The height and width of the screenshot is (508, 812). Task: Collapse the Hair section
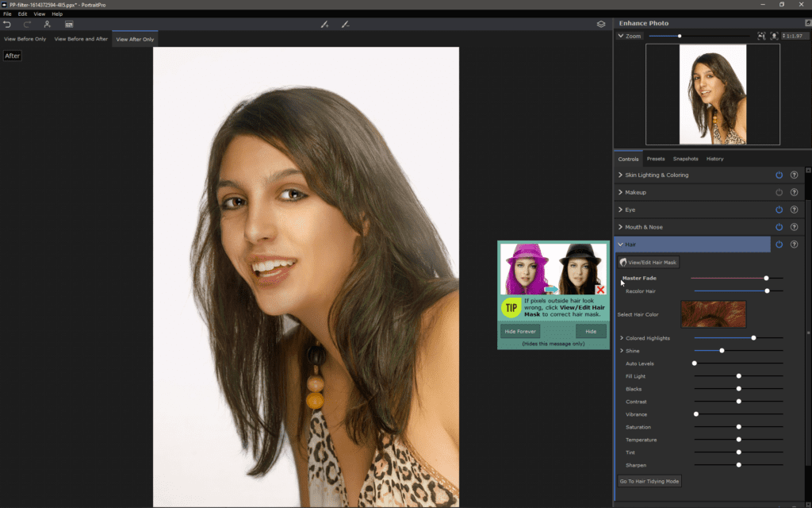coord(620,244)
